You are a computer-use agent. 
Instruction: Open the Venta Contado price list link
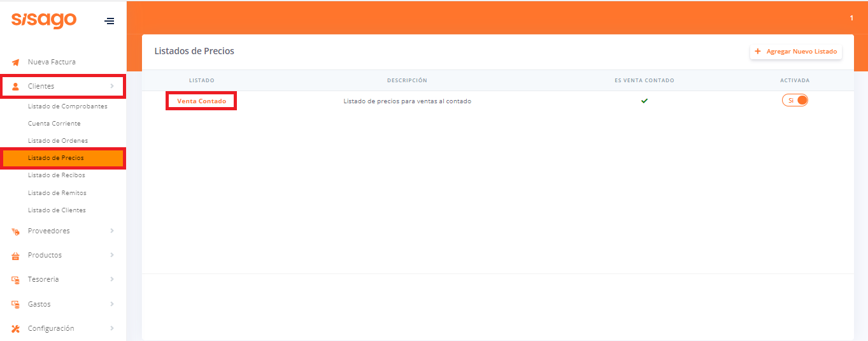click(x=201, y=101)
